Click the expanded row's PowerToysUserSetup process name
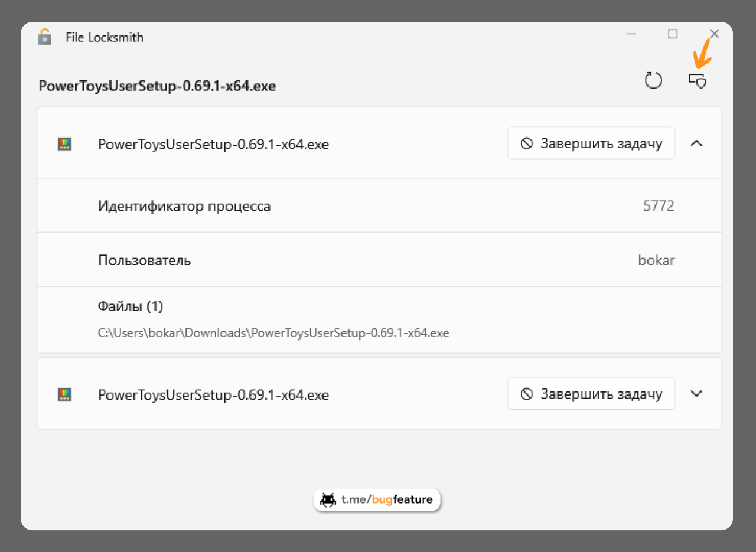Viewport: 756px width, 552px height. [x=213, y=144]
